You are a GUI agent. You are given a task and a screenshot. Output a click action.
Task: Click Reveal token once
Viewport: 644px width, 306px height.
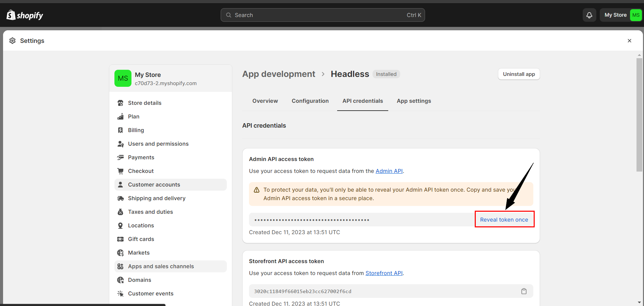coord(504,220)
